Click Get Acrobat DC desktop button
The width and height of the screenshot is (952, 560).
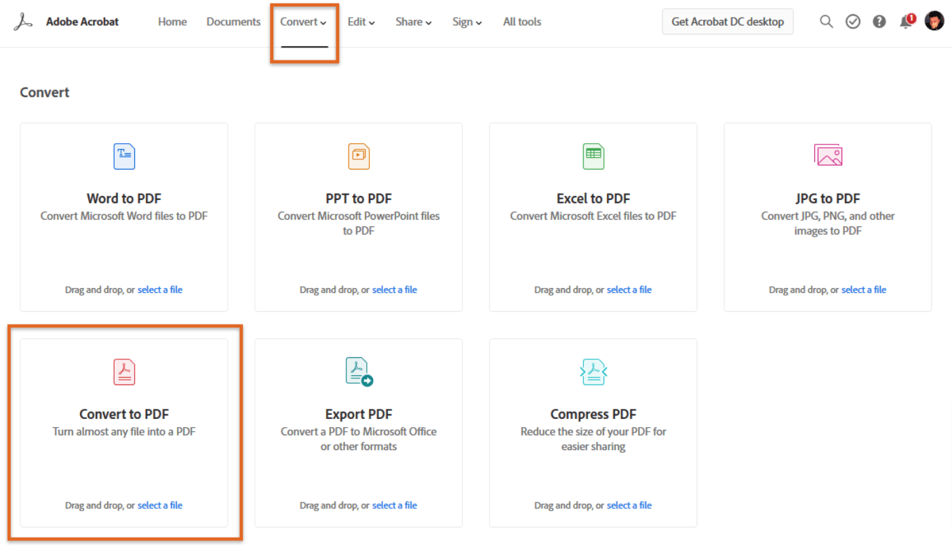tap(728, 22)
